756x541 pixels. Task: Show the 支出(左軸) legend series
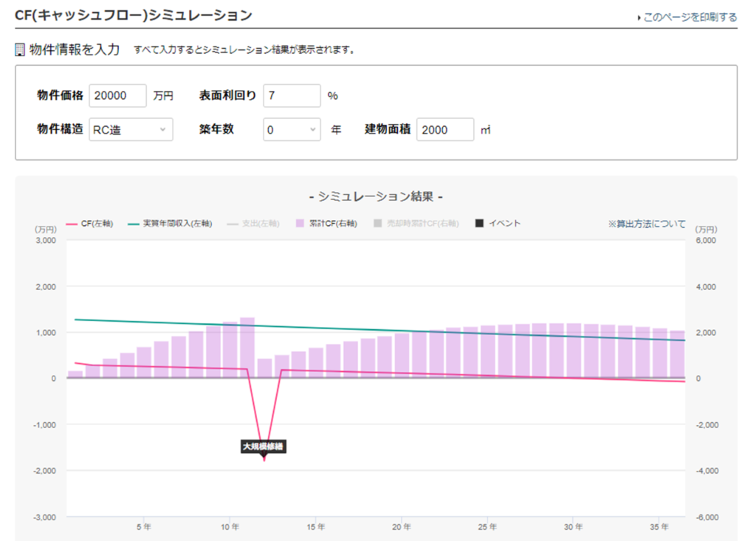256,224
